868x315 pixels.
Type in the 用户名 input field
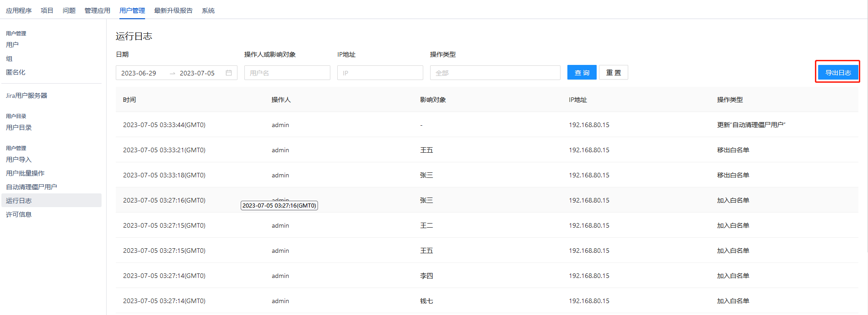287,73
